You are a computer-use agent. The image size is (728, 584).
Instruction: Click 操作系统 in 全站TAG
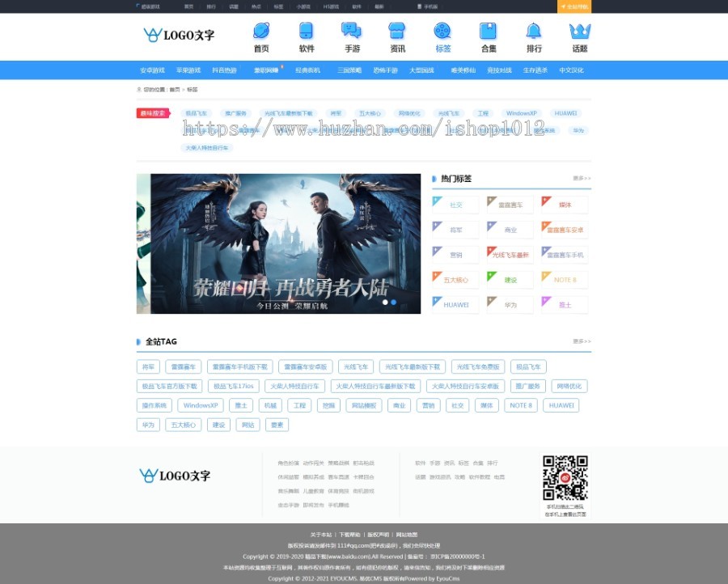(154, 405)
